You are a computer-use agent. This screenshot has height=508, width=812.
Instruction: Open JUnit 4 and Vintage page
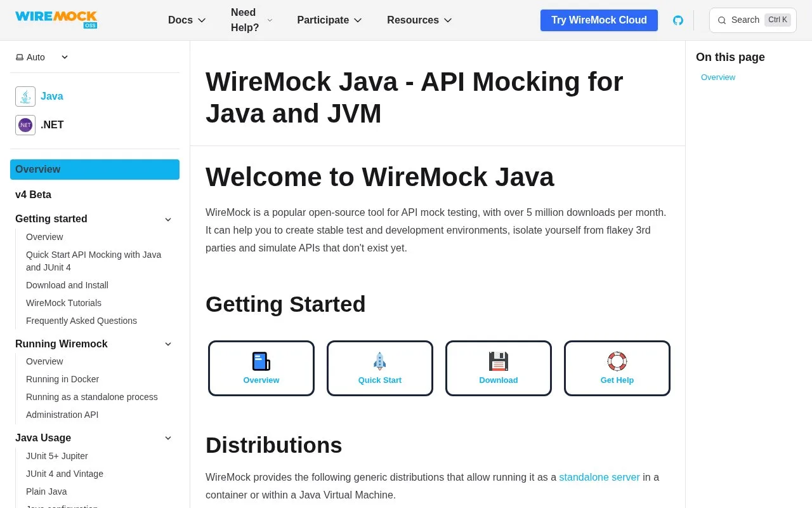(65, 474)
